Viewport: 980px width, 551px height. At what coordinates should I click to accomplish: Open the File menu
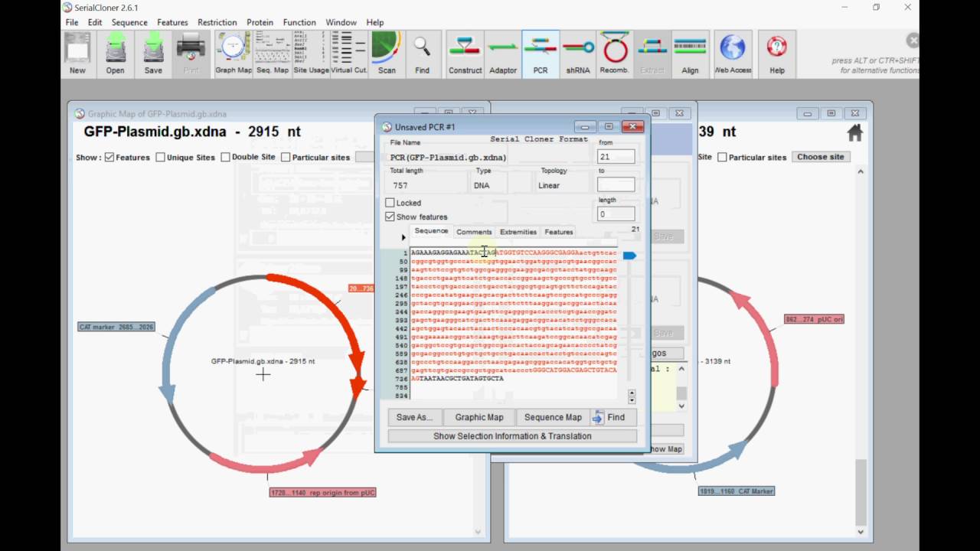tap(72, 22)
